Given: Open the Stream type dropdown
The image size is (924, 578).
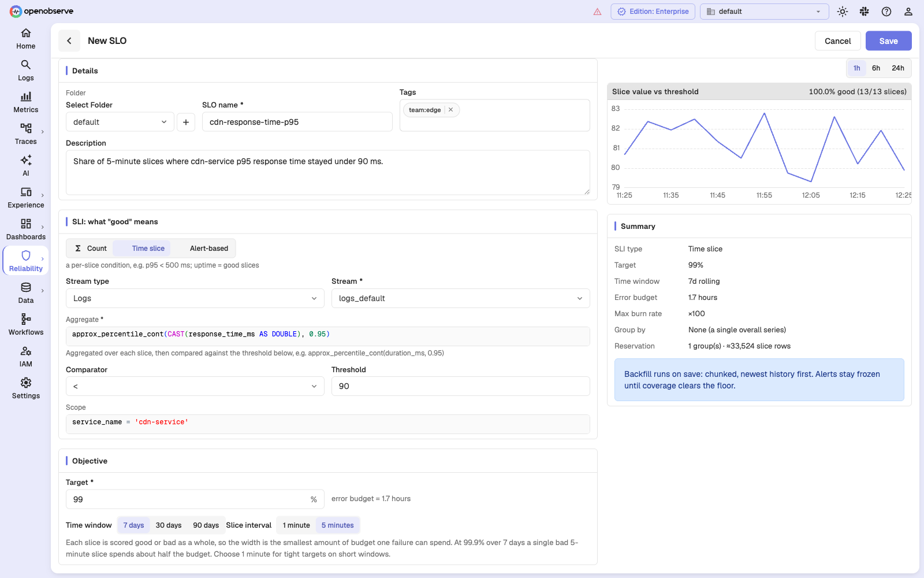Looking at the screenshot, I should (195, 298).
